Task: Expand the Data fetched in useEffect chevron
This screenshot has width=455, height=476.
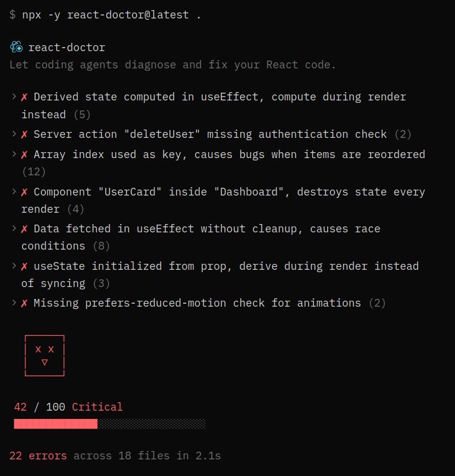Action: pyautogui.click(x=14, y=229)
